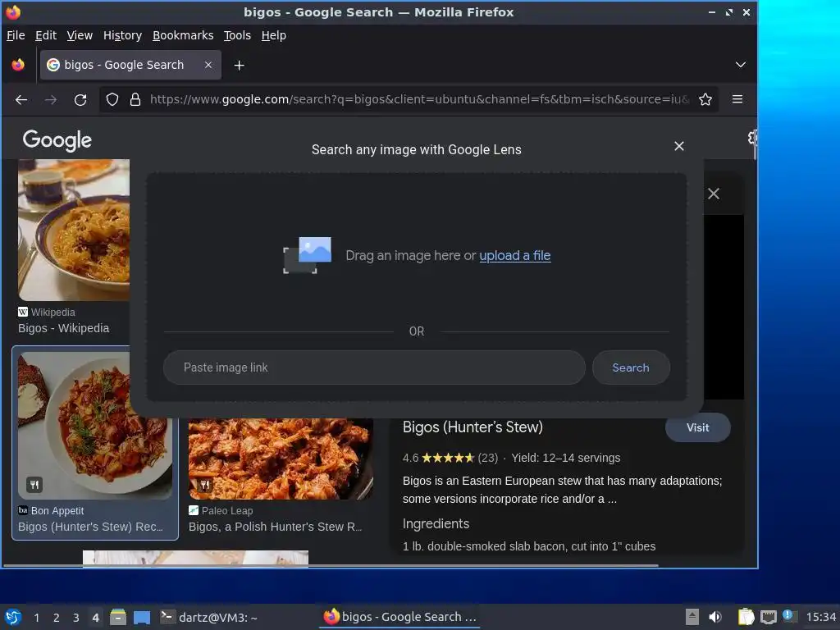Click the Lens Search button
The height and width of the screenshot is (630, 840).
coord(631,367)
